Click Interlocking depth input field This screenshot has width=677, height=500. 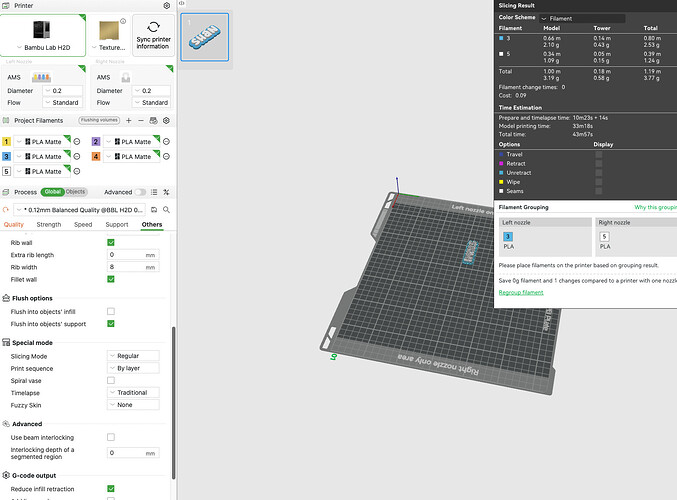point(133,453)
